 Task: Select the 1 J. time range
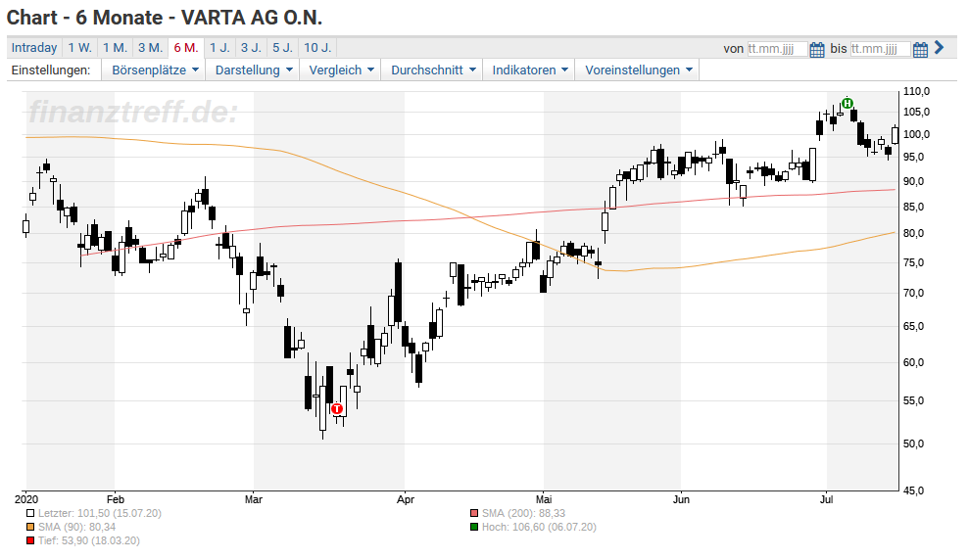(219, 48)
